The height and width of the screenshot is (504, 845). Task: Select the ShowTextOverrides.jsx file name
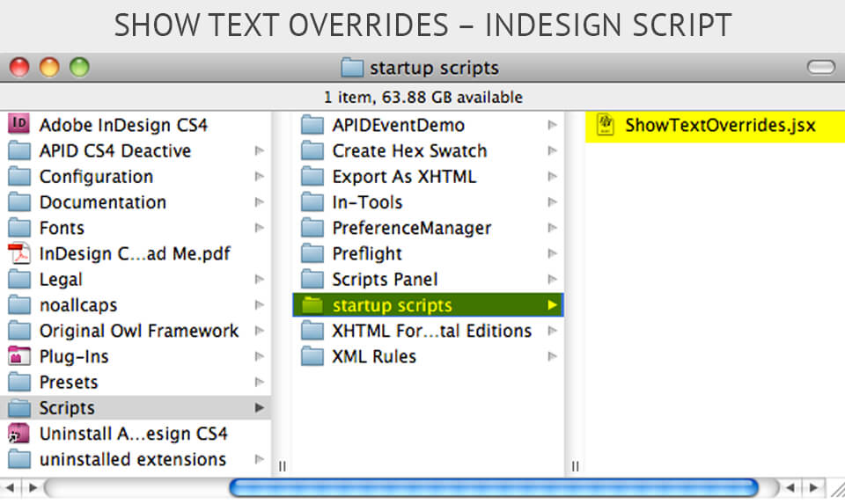[721, 125]
